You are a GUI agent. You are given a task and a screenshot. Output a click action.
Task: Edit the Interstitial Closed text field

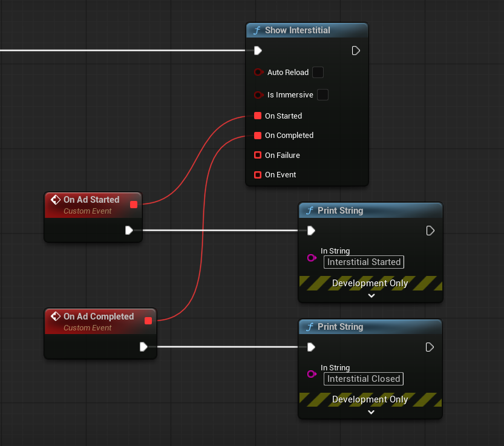(364, 379)
